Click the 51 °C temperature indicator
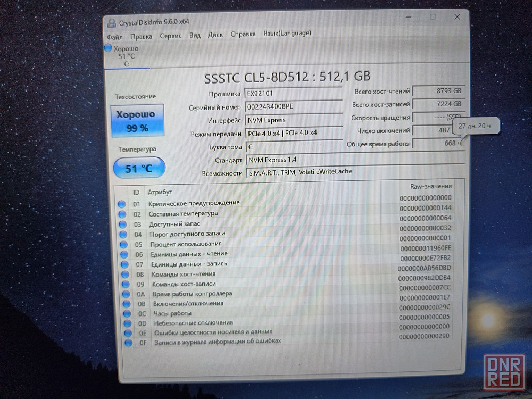Viewport: 532px width, 399px height. tap(139, 168)
